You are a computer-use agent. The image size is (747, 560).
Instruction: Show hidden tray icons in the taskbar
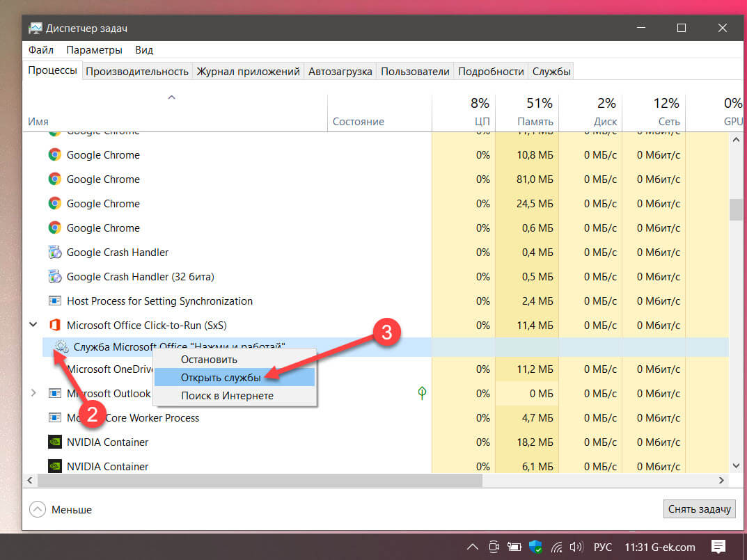point(473,547)
